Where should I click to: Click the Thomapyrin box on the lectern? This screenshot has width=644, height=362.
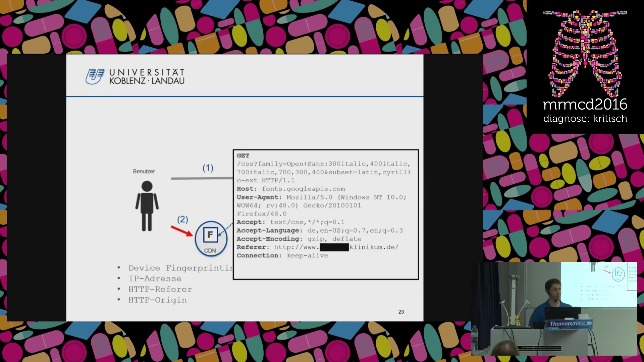pos(568,324)
